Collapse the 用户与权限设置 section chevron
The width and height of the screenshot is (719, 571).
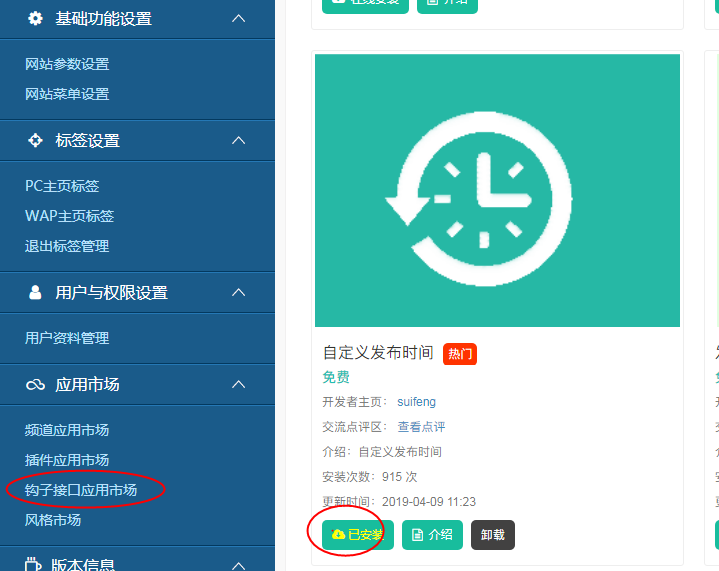(x=238, y=292)
